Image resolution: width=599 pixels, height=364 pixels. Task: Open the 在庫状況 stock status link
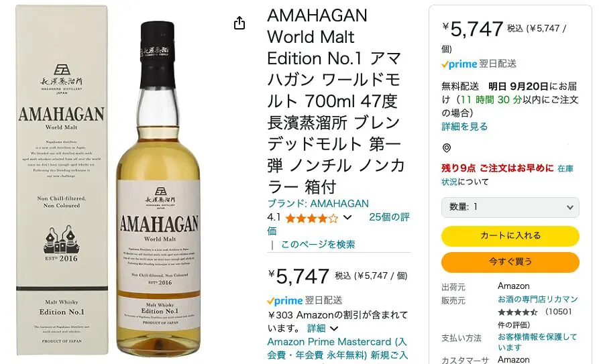pyautogui.click(x=508, y=175)
